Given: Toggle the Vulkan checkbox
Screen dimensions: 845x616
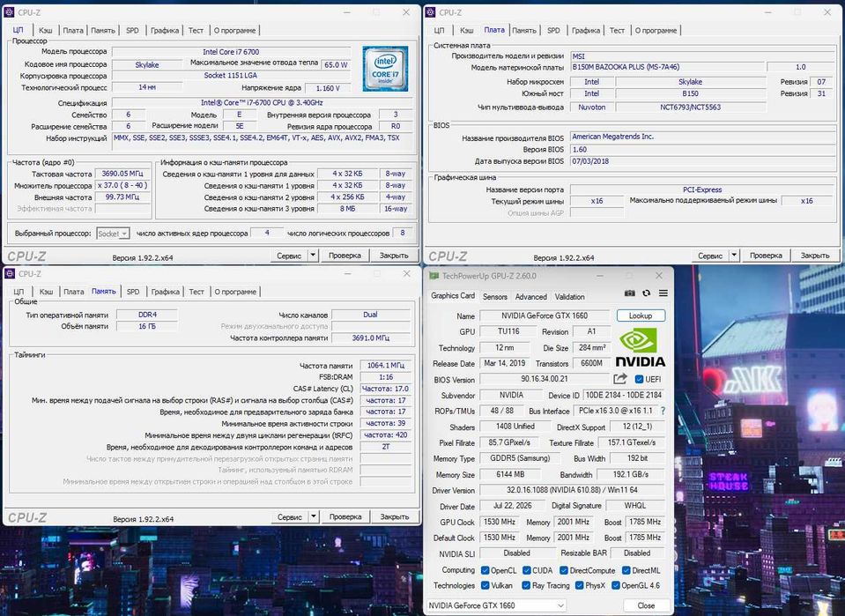Looking at the screenshot, I should tap(485, 585).
